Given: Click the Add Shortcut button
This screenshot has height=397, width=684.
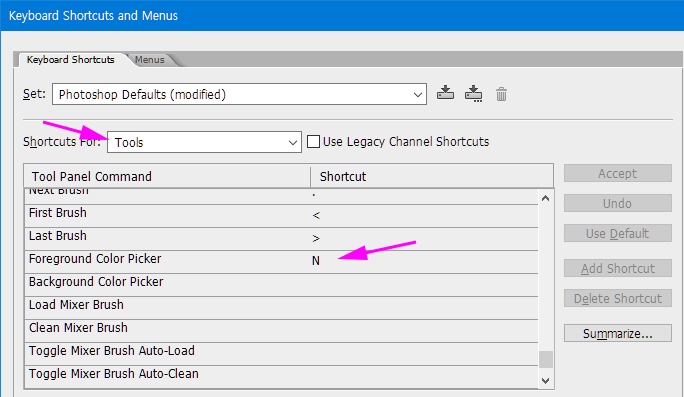Looking at the screenshot, I should tap(617, 268).
